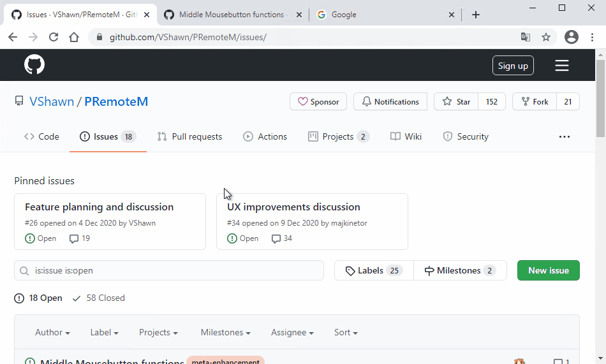
Task: Open a new browser tab with the plus icon
Action: tap(476, 15)
